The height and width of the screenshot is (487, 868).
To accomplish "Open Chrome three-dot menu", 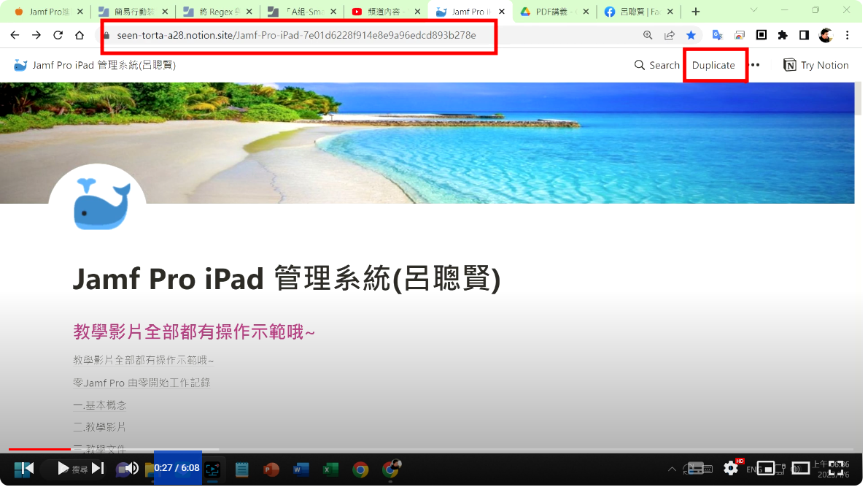I will [x=848, y=36].
